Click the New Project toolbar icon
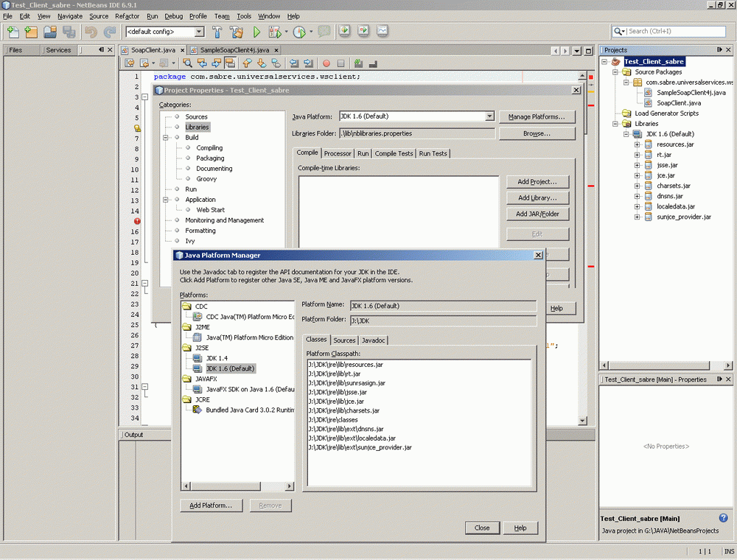This screenshot has width=737, height=560. 31,32
